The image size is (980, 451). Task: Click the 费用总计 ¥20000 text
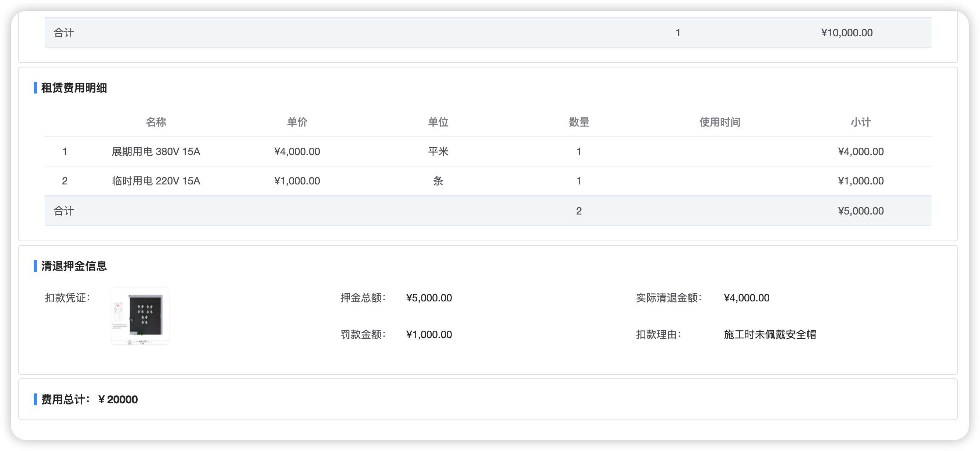point(90,399)
